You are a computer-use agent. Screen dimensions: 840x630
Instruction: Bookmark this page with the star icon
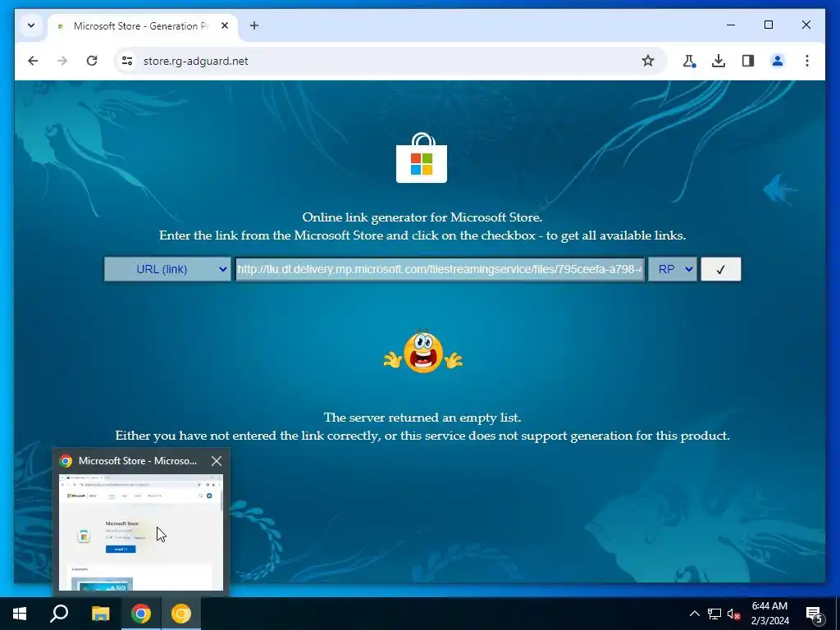648,61
